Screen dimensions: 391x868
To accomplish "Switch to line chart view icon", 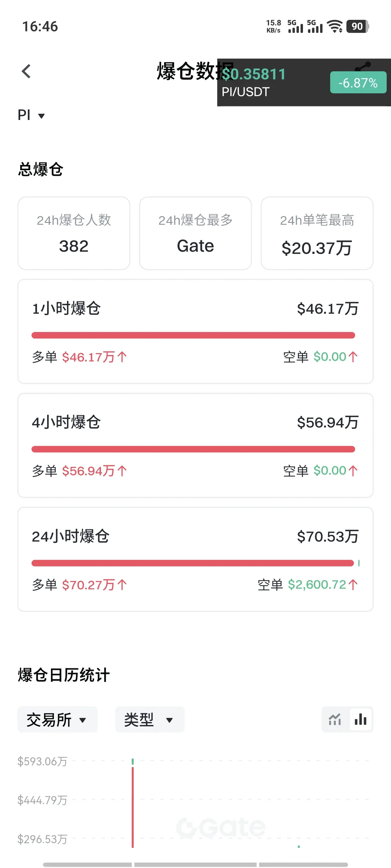I will click(x=335, y=720).
